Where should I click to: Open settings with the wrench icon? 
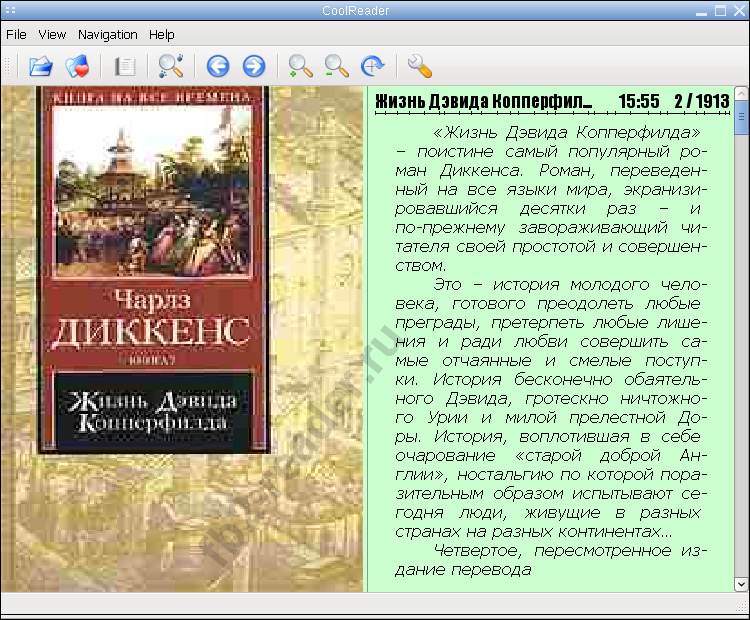[x=419, y=66]
